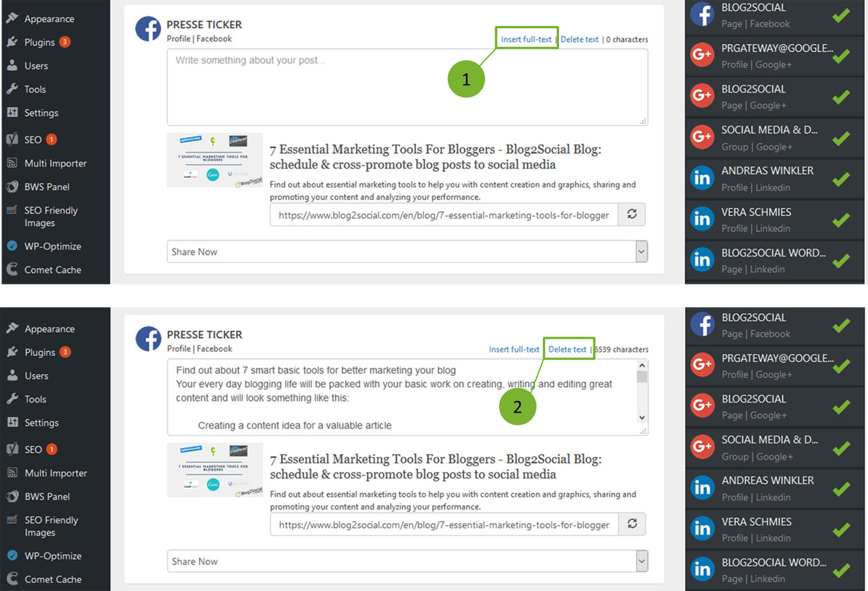Open the BWS Panel icon in upper screenshot
Image resolution: width=868 pixels, height=591 pixels.
(12, 186)
